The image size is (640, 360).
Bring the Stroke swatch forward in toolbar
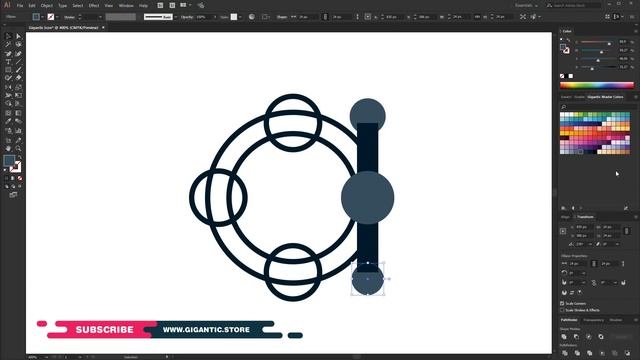[x=16, y=167]
